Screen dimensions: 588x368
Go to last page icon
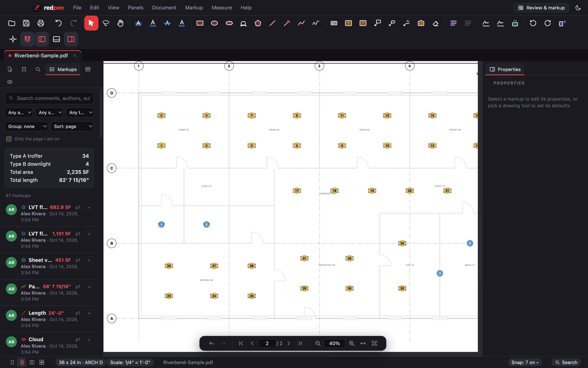300,343
